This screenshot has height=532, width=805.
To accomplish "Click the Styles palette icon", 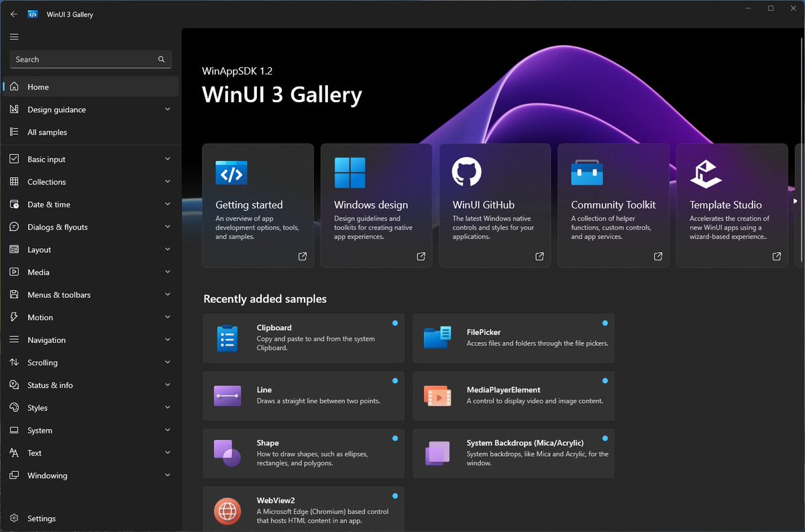I will point(14,408).
